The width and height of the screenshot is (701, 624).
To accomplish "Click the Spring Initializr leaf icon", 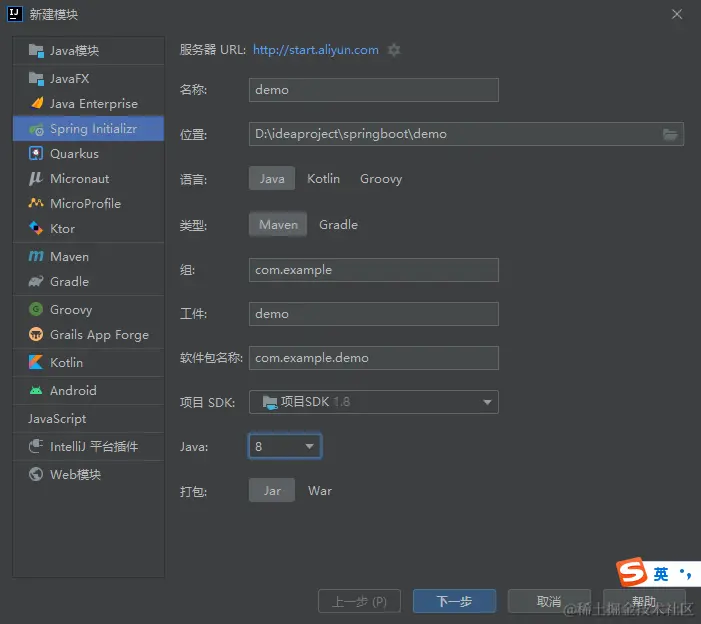I will coord(36,129).
